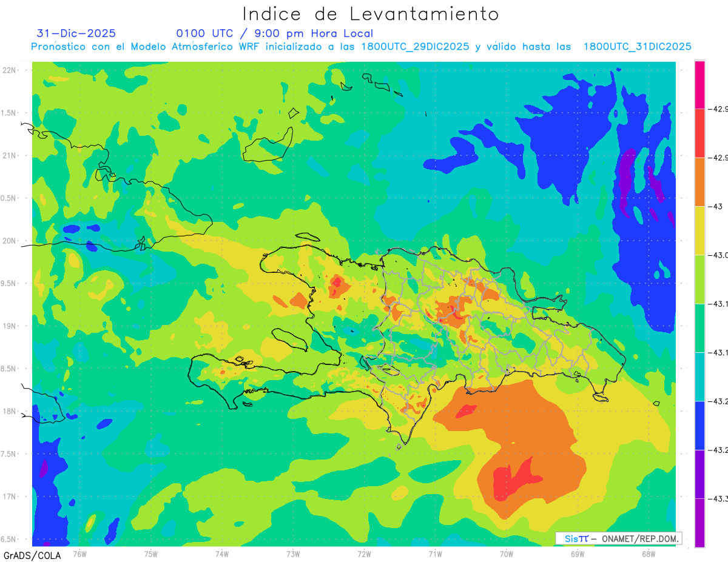Click the "20N" latitude label
The width and height of the screenshot is (728, 562).
click(x=10, y=241)
